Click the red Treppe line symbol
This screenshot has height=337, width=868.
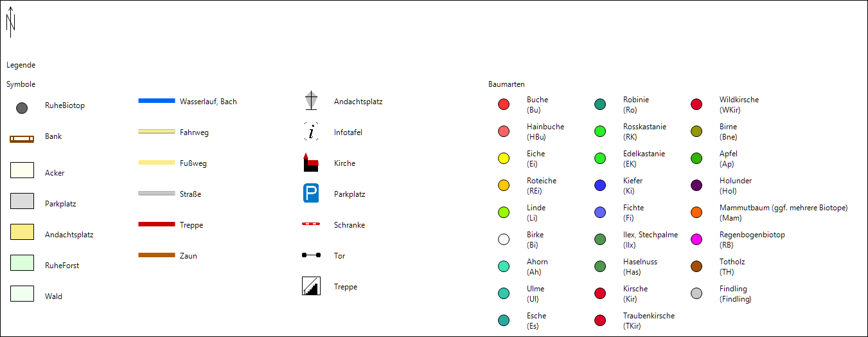[157, 224]
